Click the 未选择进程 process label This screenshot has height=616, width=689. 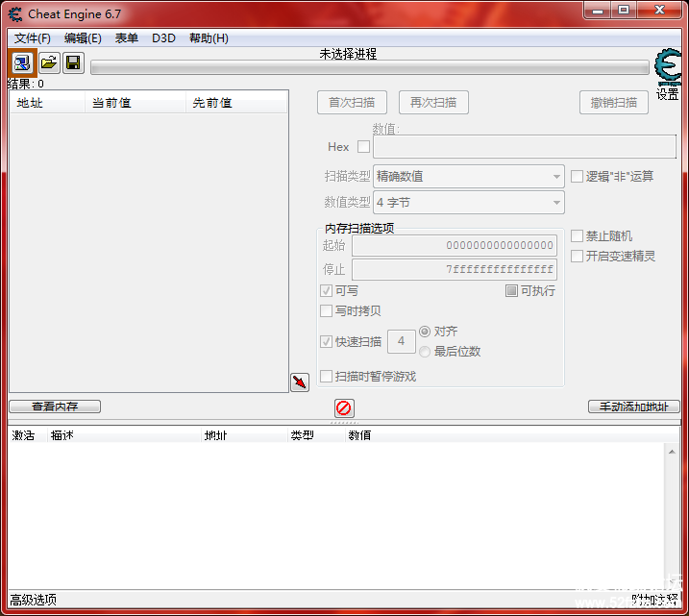tap(348, 54)
